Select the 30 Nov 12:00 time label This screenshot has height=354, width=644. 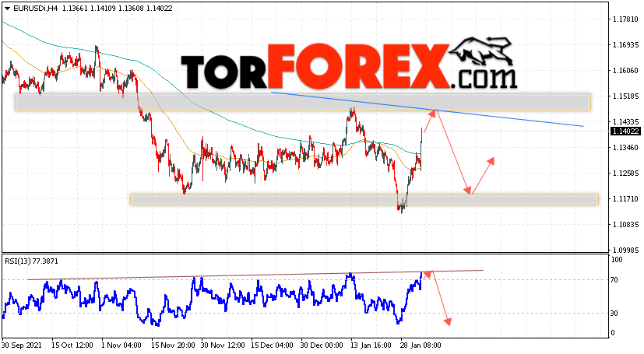click(x=222, y=345)
